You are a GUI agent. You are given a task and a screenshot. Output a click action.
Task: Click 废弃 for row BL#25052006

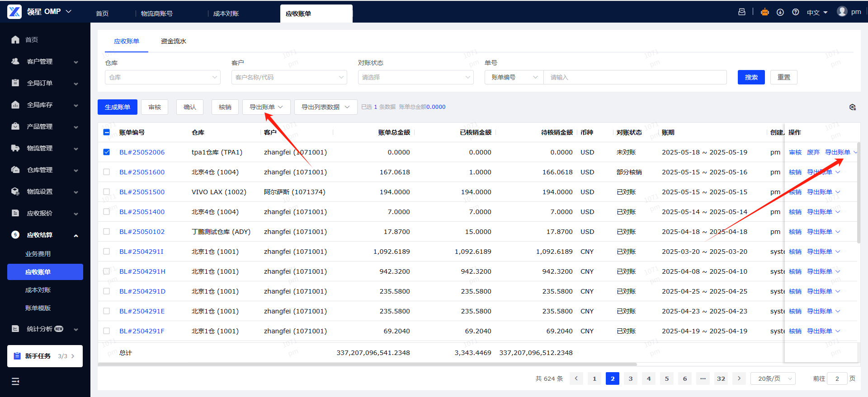coord(813,152)
